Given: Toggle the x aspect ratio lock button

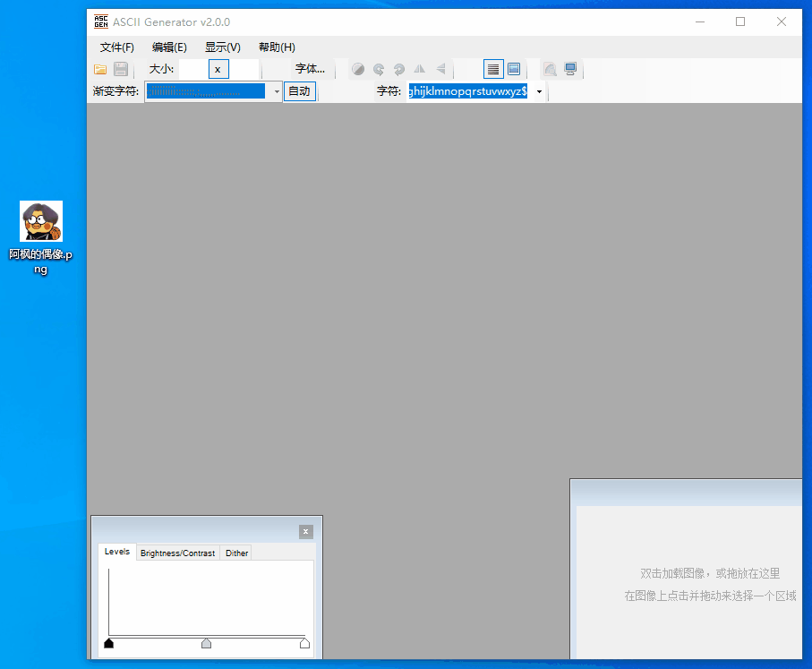Looking at the screenshot, I should click(218, 69).
